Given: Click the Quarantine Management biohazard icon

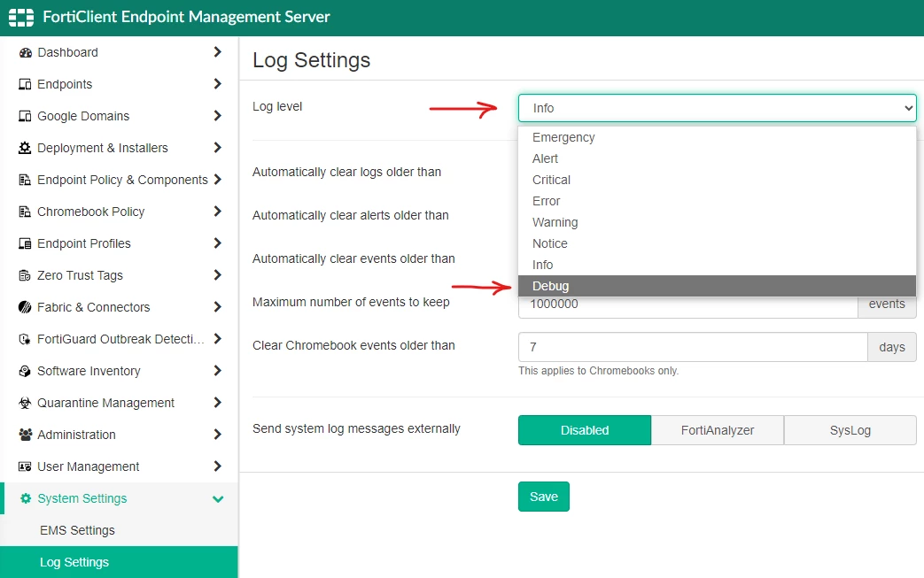Looking at the screenshot, I should click(x=25, y=403).
